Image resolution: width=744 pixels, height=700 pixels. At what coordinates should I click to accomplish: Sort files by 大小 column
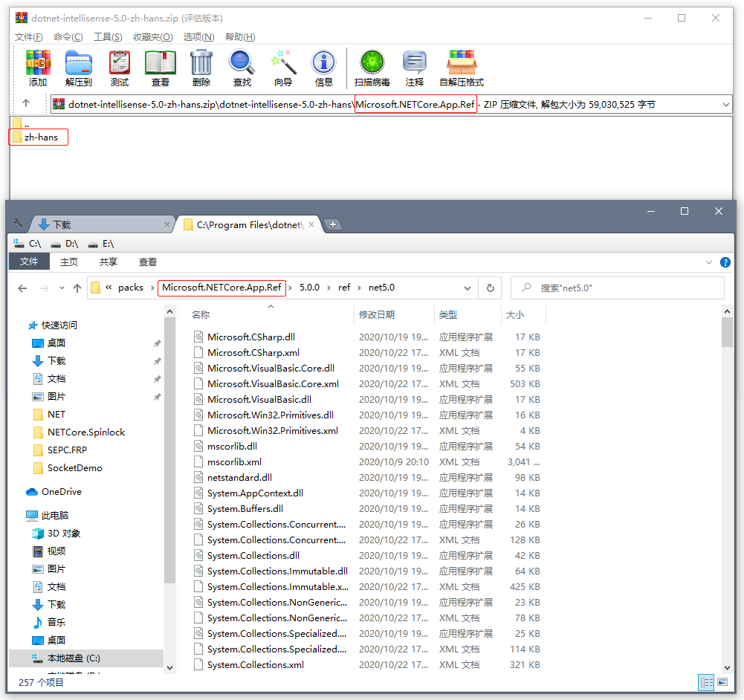(523, 315)
